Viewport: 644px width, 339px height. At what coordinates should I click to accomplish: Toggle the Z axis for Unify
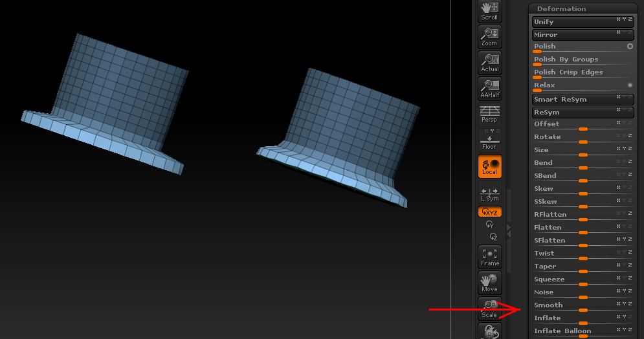tap(630, 19)
